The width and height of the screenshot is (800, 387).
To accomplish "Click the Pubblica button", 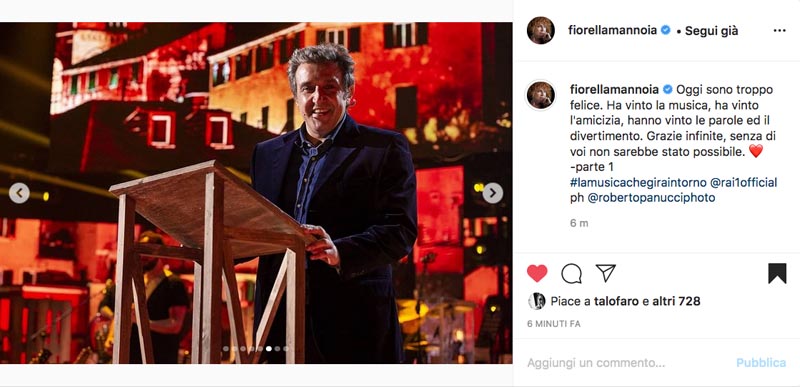I will pos(761,363).
